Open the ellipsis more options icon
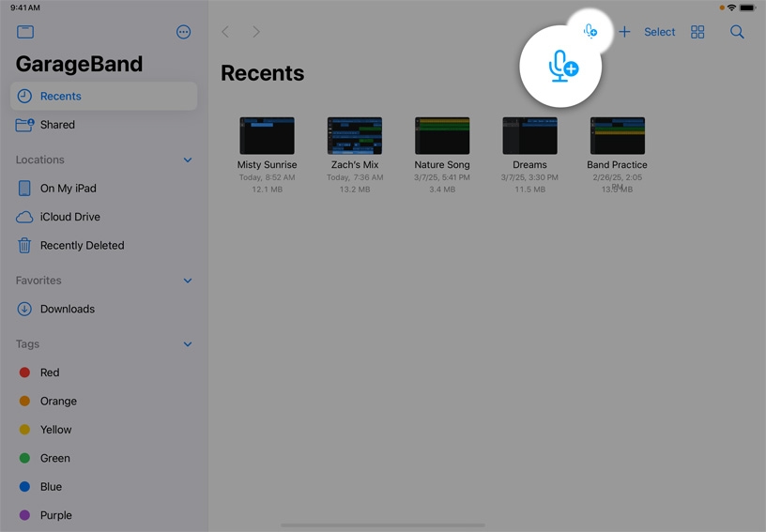This screenshot has width=766, height=532. pos(183,32)
